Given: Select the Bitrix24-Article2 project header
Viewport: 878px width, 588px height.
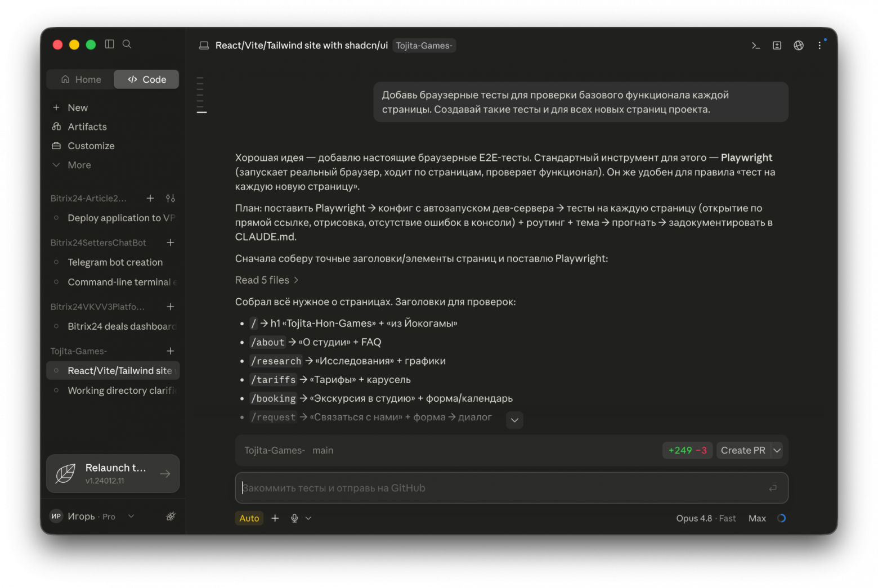Looking at the screenshot, I should (x=88, y=198).
